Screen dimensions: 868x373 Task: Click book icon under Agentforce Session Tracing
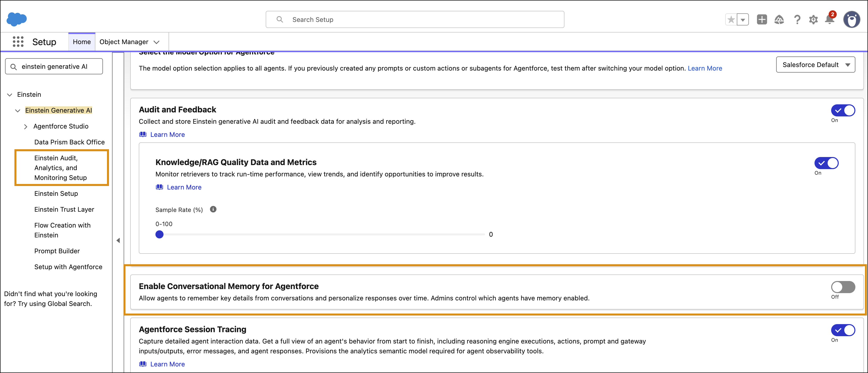[x=143, y=364]
